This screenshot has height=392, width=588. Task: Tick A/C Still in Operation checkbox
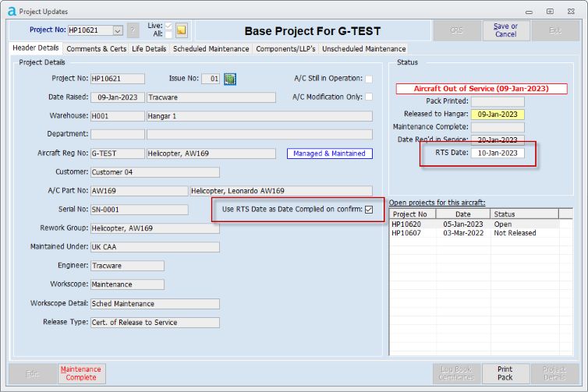tap(369, 79)
